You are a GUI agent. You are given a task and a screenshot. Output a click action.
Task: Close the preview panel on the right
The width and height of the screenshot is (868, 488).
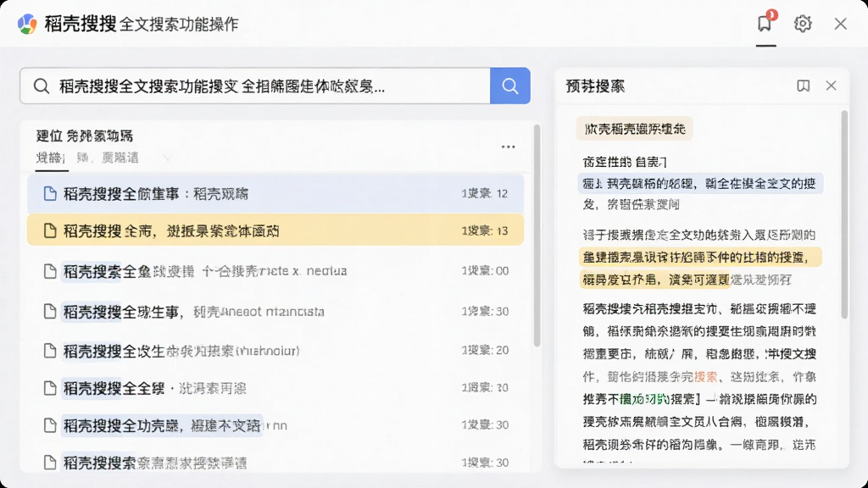point(831,86)
